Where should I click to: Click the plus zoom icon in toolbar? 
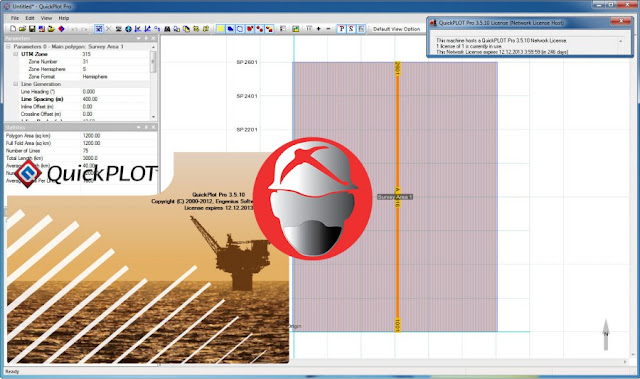click(x=318, y=29)
